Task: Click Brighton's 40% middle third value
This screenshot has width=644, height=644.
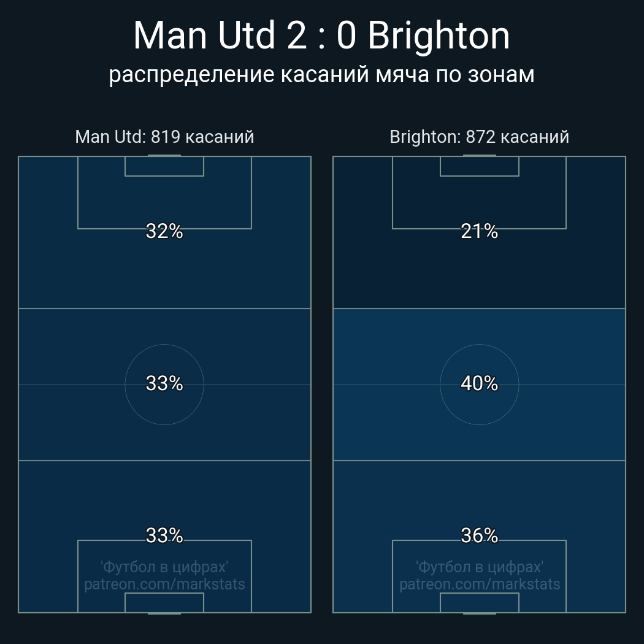Action: (479, 383)
